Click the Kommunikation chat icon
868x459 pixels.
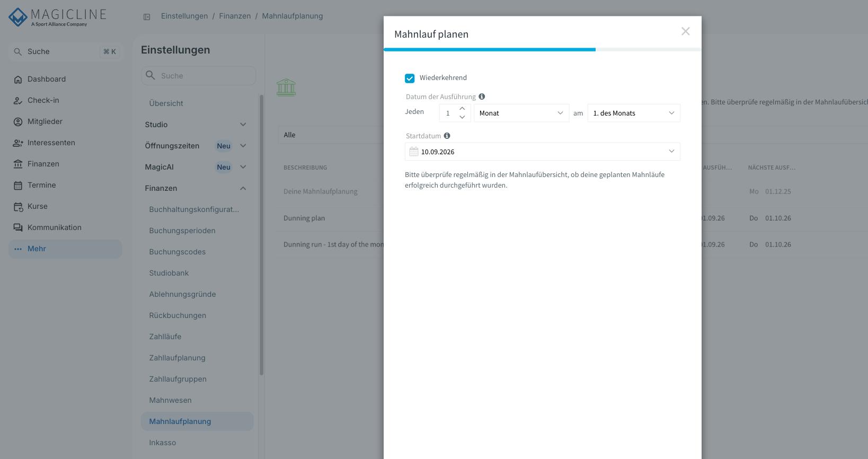(x=18, y=228)
